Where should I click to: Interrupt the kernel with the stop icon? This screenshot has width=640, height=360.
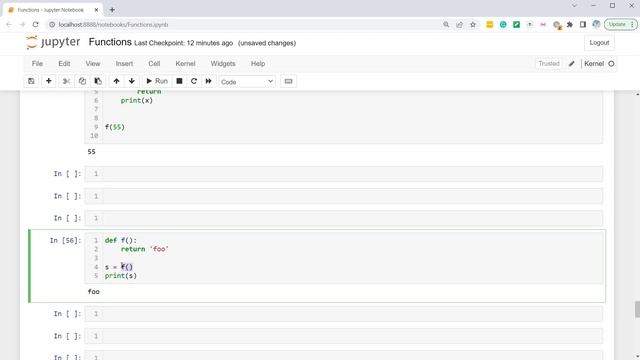tap(179, 81)
